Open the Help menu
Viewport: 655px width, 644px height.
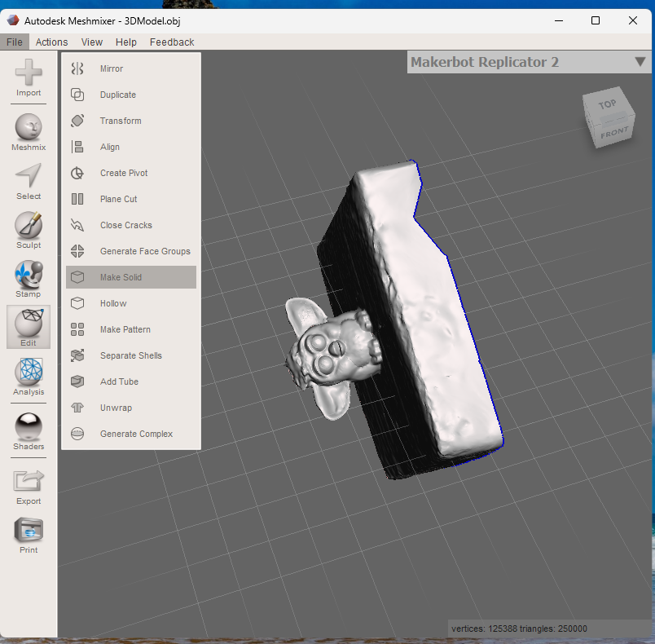(x=126, y=42)
